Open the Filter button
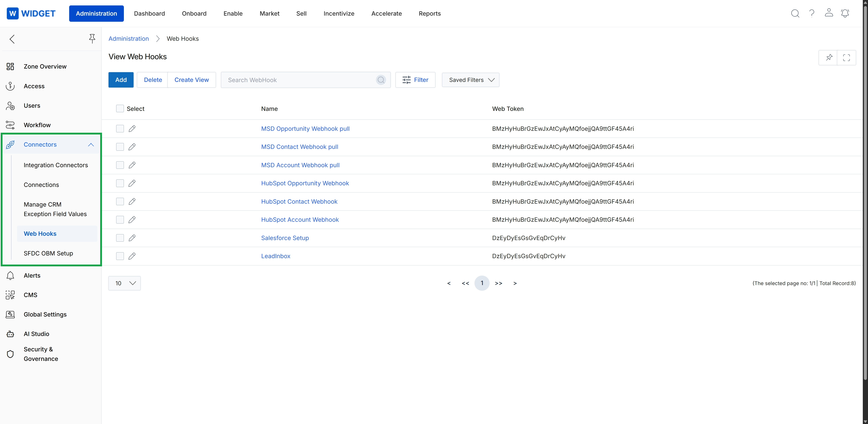868x424 pixels. (415, 80)
